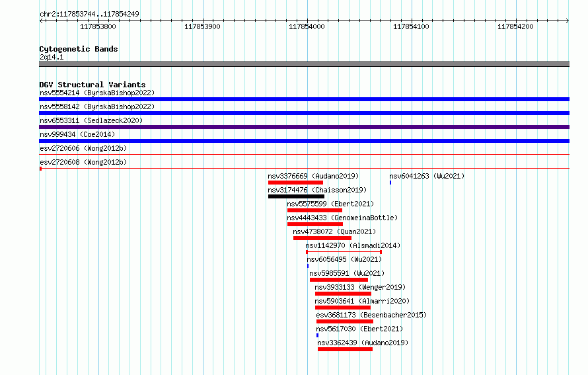Viewport: 588px width, 375px height.
Task: Click the small red start marker of esv2720608
Action: tap(40, 169)
